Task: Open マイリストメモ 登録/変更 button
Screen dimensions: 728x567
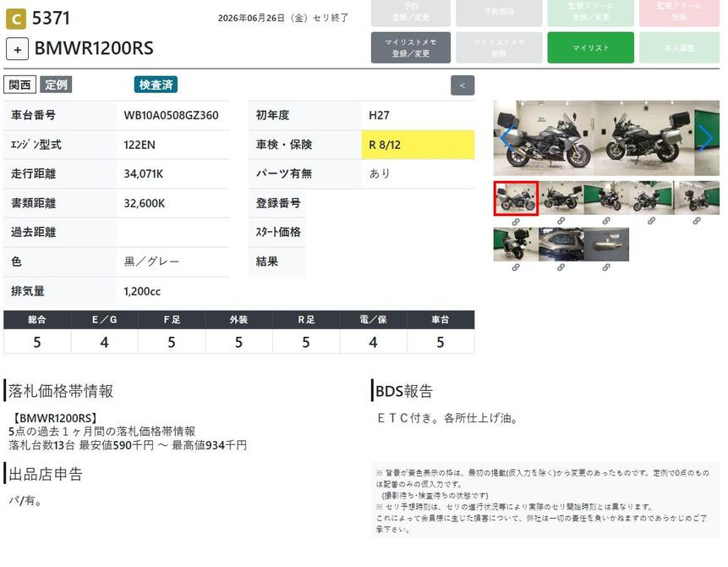Action: [410, 48]
